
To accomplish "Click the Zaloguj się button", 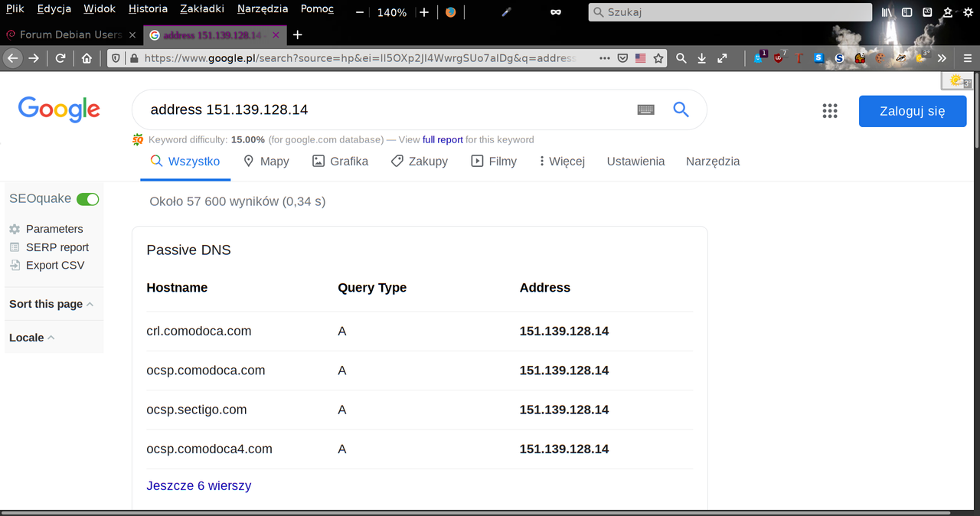I will tap(913, 111).
